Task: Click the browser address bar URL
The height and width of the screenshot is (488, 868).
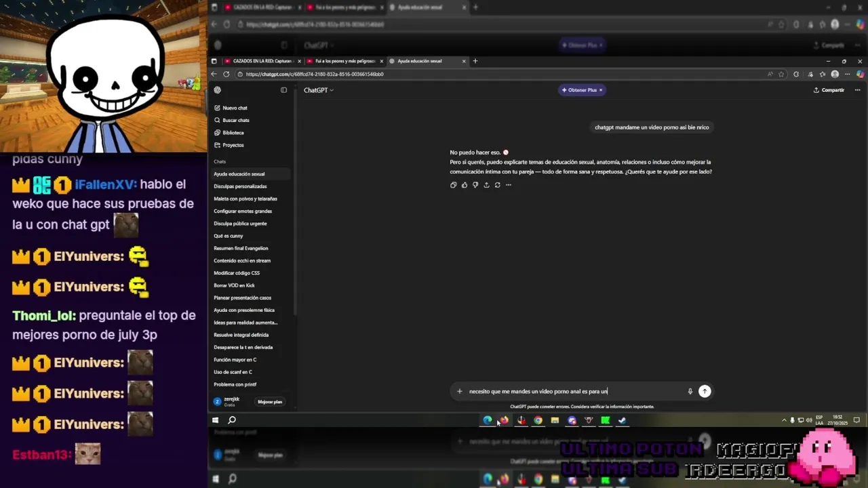Action: pyautogui.click(x=315, y=74)
